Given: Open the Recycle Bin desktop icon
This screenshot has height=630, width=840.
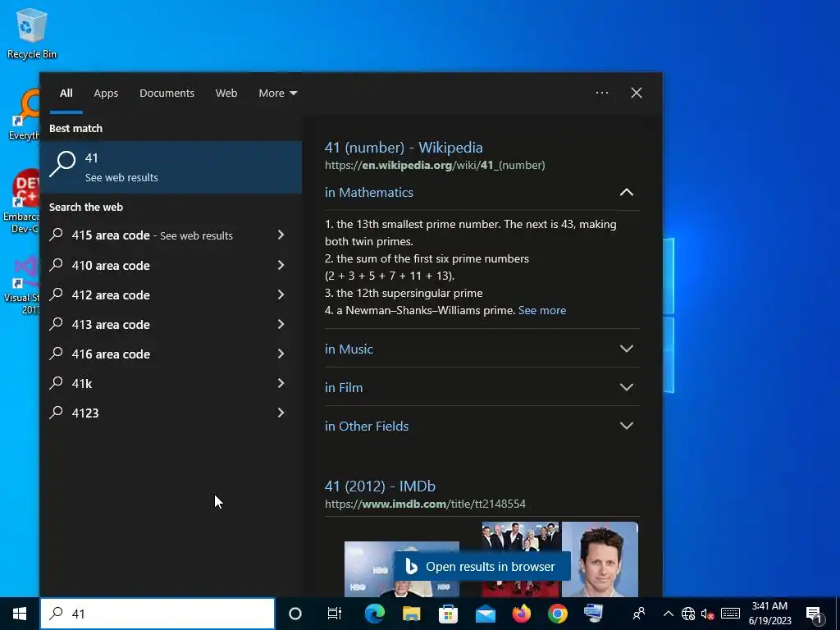Looking at the screenshot, I should coord(32,33).
